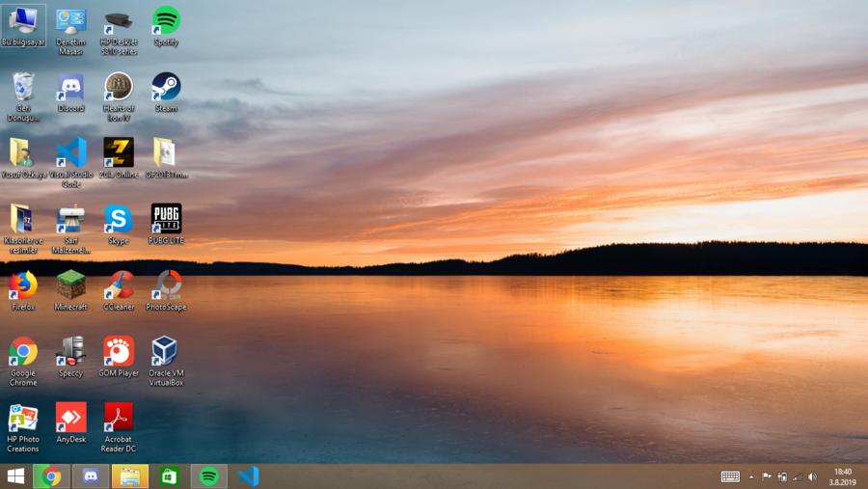
Task: Select the AnyDesk desktop shortcut
Action: click(70, 423)
